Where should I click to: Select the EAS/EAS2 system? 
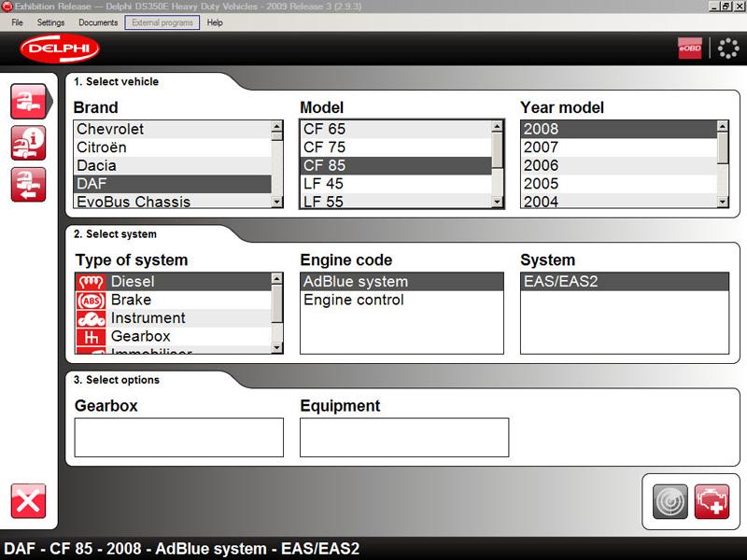point(625,282)
